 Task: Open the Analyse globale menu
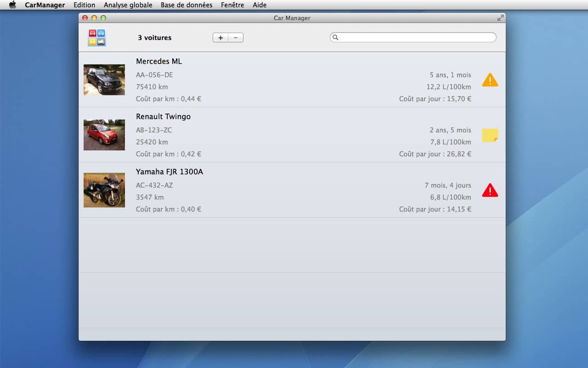(128, 5)
